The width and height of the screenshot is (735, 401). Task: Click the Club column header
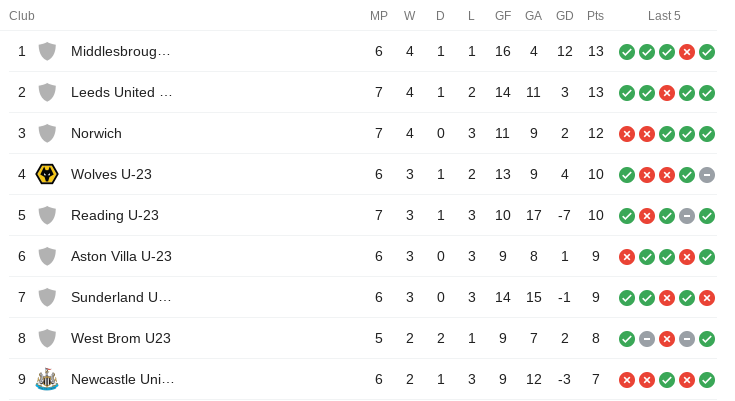click(22, 15)
